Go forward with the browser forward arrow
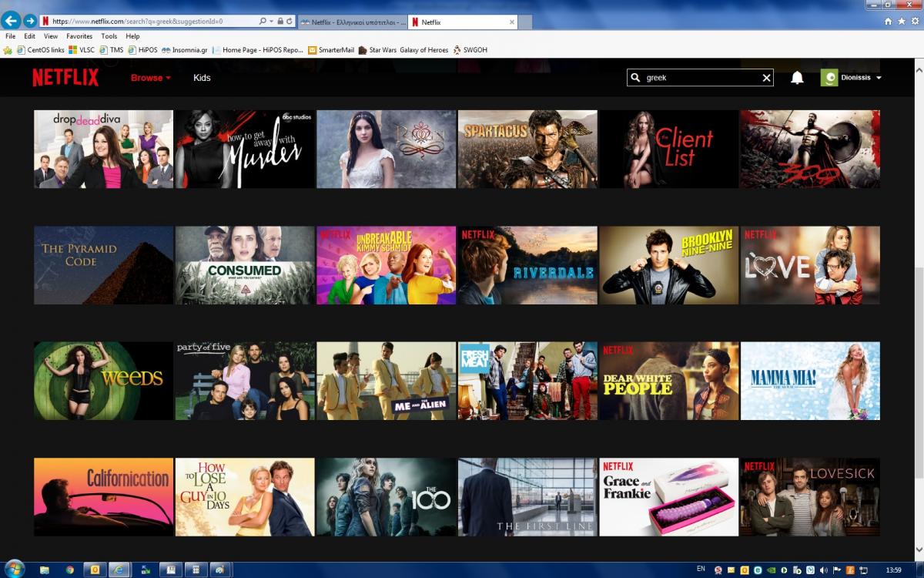The image size is (924, 578). click(x=30, y=21)
